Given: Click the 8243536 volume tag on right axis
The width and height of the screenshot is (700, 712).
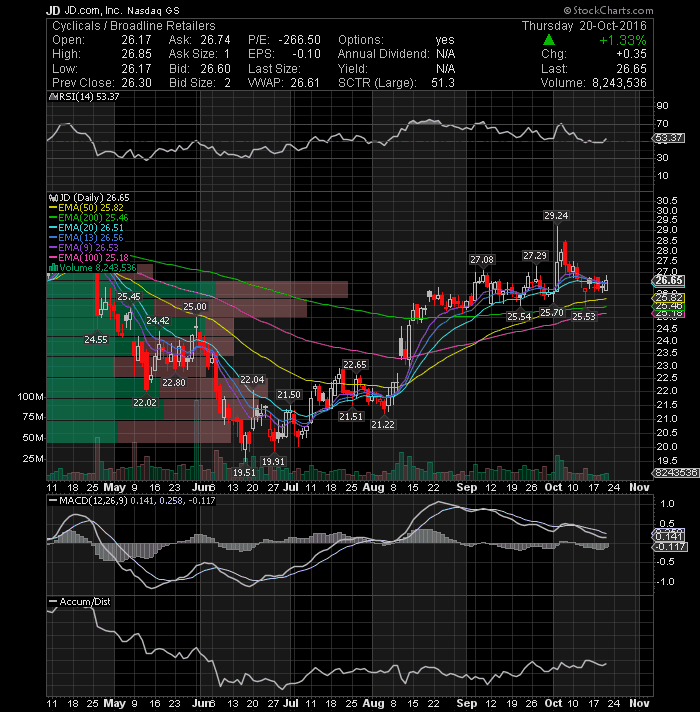Looking at the screenshot, I should click(675, 473).
